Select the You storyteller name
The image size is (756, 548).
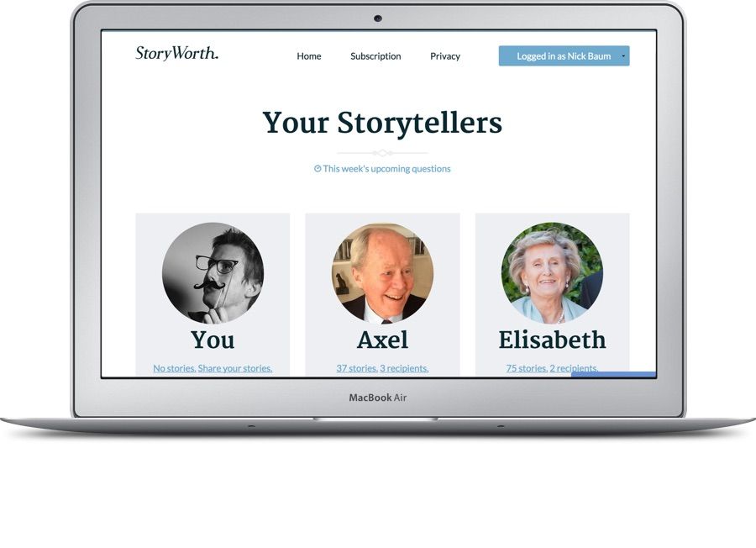click(x=213, y=340)
